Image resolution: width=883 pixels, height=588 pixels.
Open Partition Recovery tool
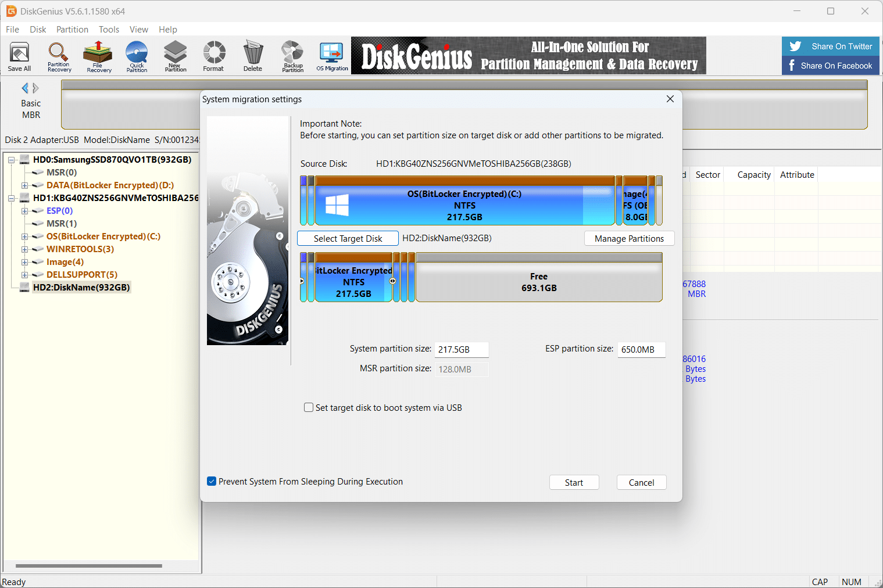click(x=58, y=56)
